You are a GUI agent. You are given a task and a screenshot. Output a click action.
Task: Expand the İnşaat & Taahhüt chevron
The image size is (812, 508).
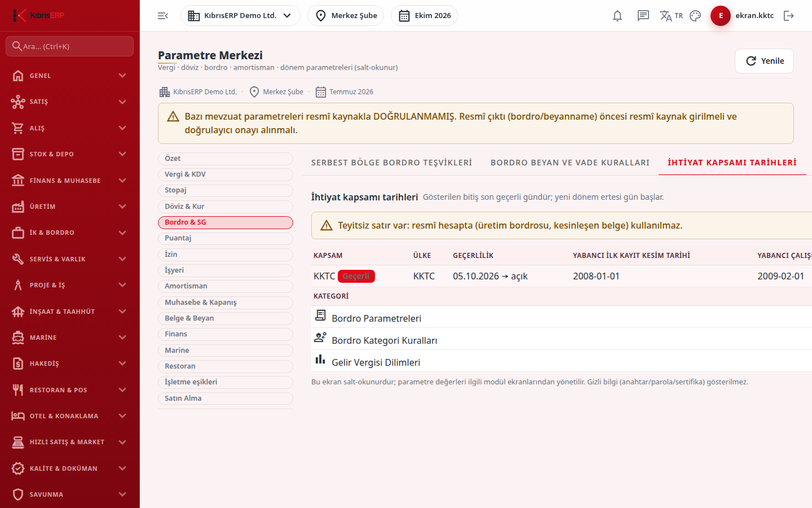tap(122, 312)
